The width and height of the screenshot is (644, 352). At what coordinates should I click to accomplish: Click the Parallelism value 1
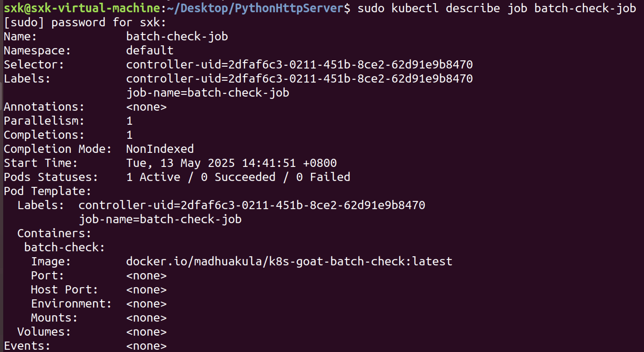(x=129, y=121)
